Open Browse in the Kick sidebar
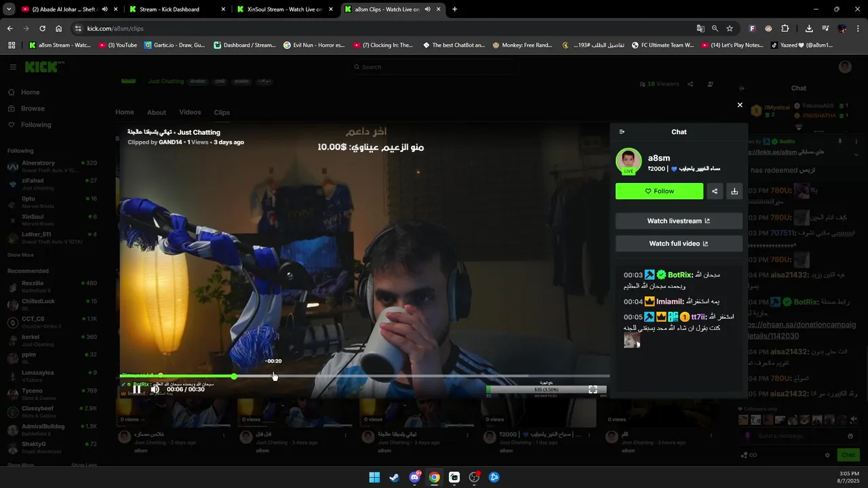868x488 pixels. point(33,108)
